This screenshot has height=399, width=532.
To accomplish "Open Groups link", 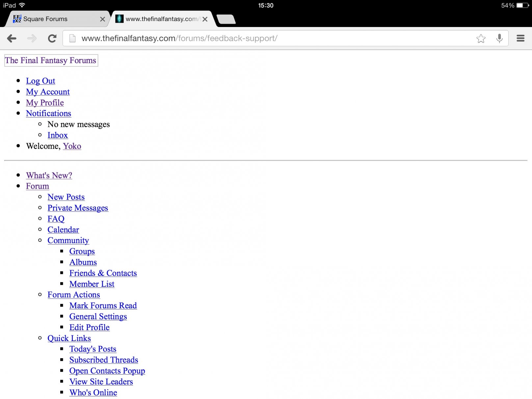I will point(82,252).
